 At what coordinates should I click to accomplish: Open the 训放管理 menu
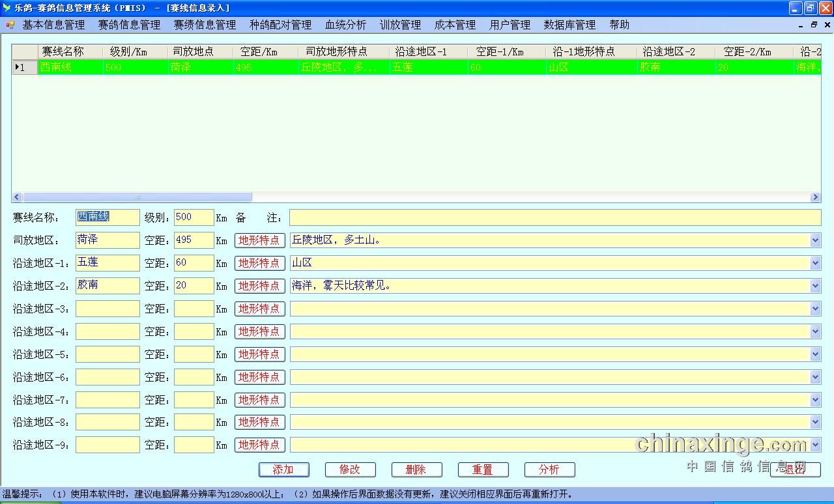coord(400,25)
